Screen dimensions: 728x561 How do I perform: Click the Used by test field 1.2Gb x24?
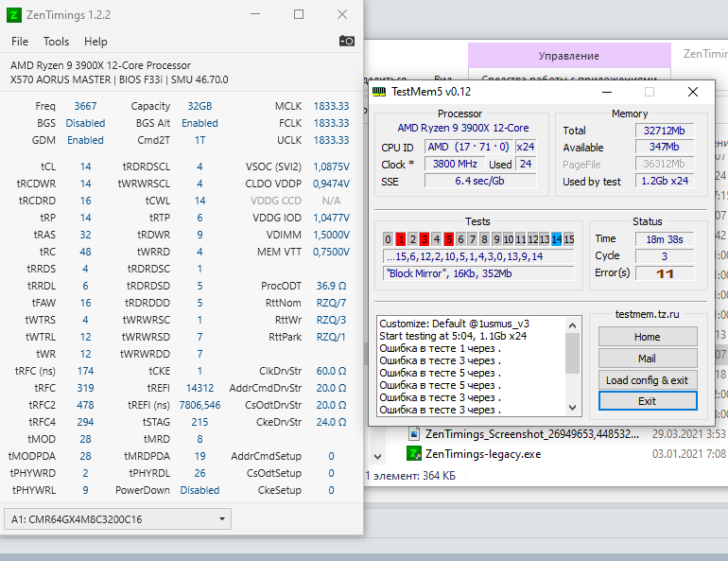(x=665, y=181)
